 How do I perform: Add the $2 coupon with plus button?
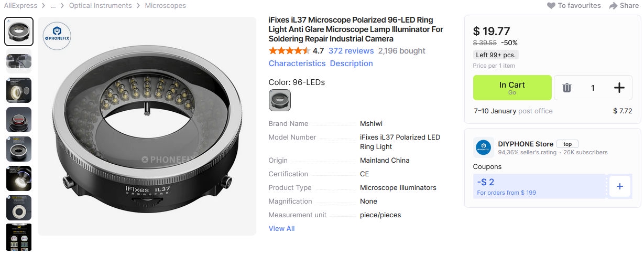pos(619,186)
